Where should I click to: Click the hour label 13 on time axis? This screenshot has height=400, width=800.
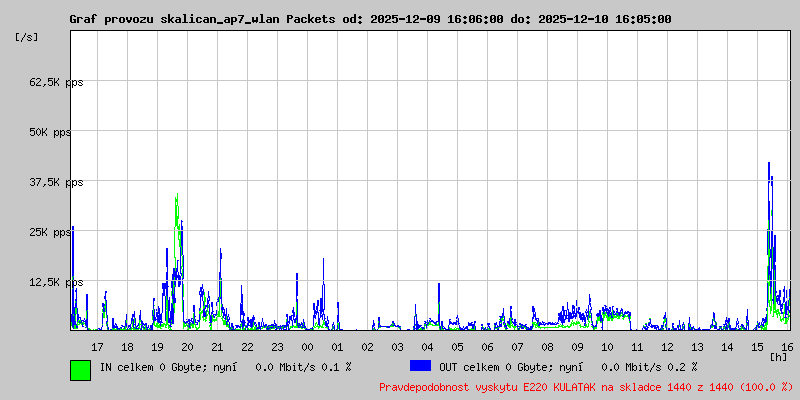pyautogui.click(x=697, y=347)
